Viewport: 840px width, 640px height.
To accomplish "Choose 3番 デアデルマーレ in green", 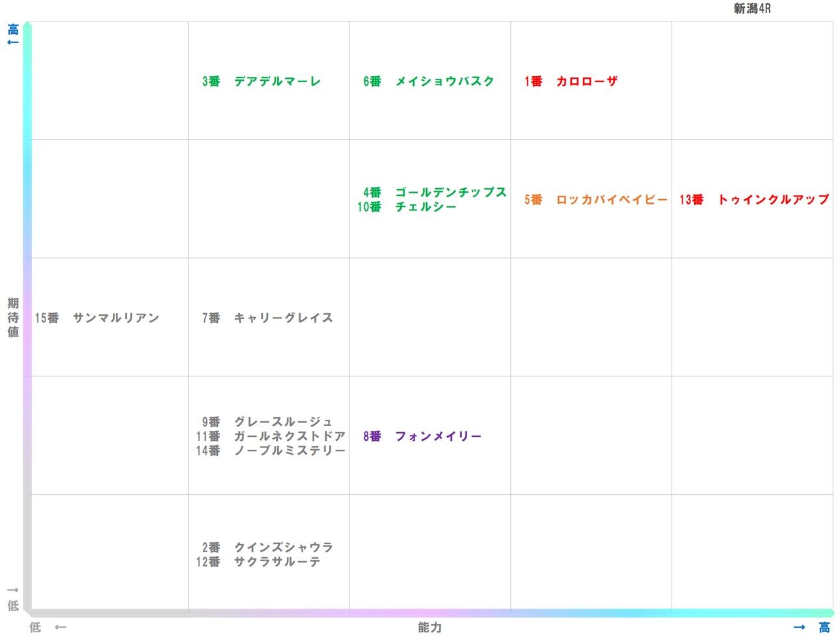I will pos(261,81).
